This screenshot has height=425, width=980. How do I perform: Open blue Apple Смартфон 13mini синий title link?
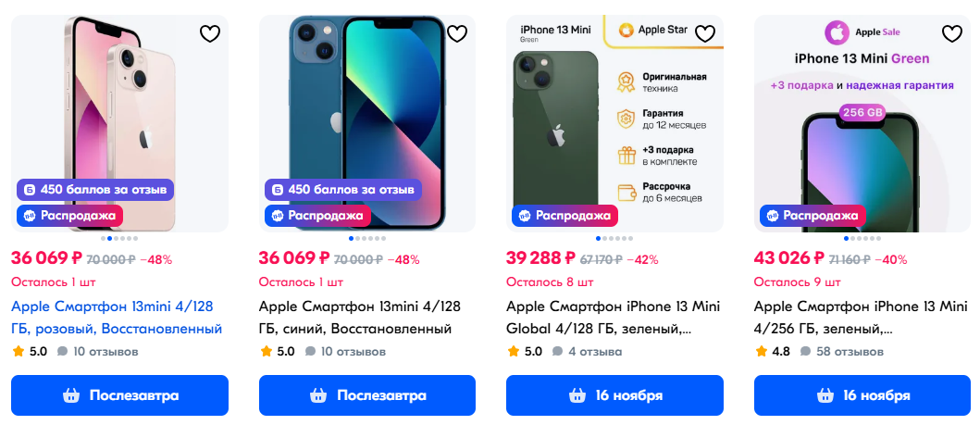pyautogui.click(x=359, y=318)
